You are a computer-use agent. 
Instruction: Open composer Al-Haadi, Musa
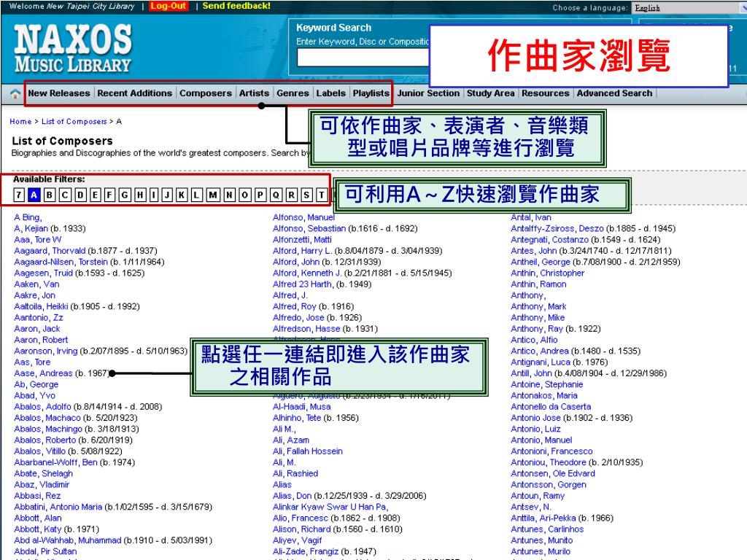(x=301, y=407)
